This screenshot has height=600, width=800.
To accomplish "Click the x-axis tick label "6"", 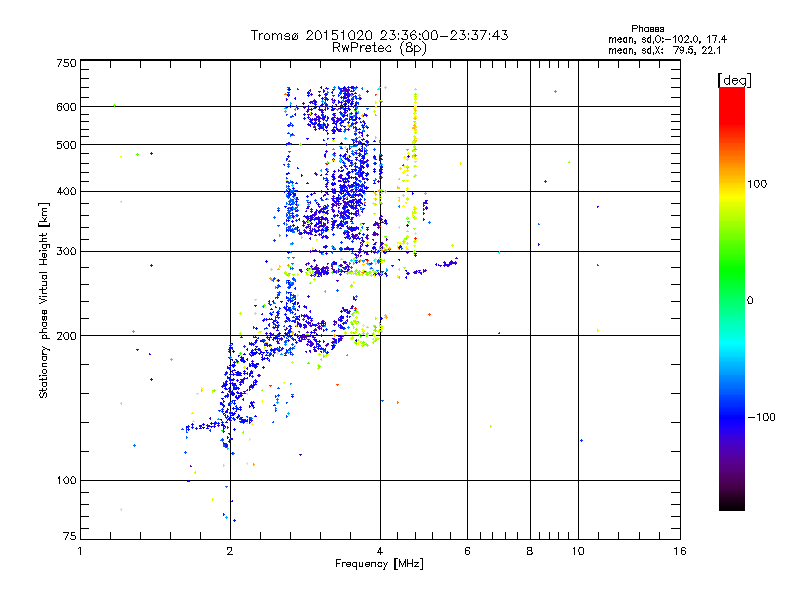I will [x=467, y=551].
